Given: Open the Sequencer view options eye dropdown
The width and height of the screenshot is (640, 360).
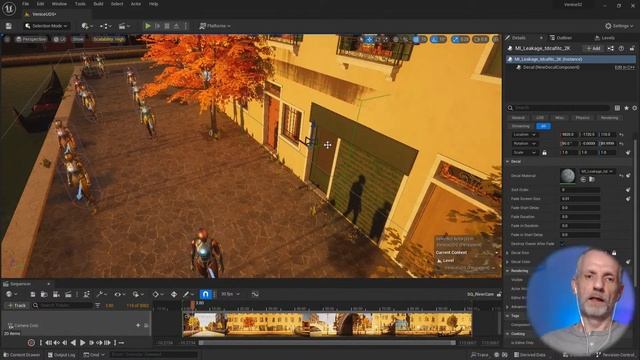Looking at the screenshot, I should pos(119,294).
